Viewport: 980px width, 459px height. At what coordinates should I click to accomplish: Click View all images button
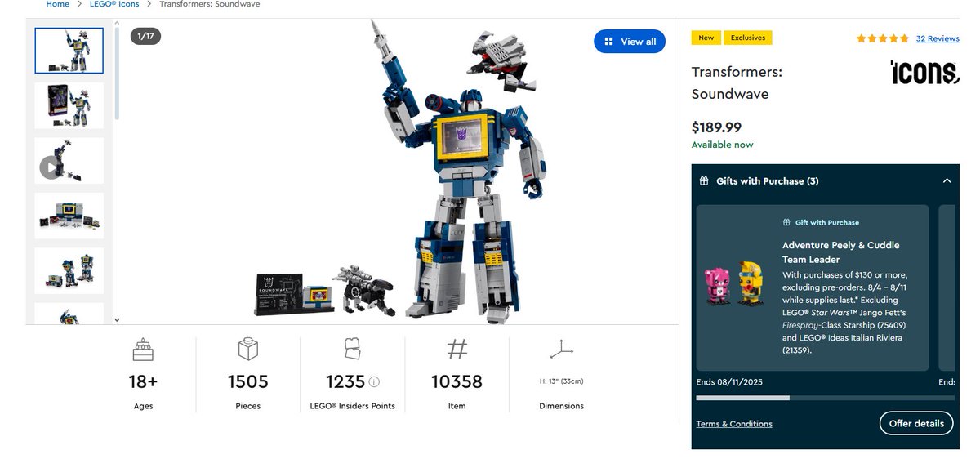(x=630, y=42)
